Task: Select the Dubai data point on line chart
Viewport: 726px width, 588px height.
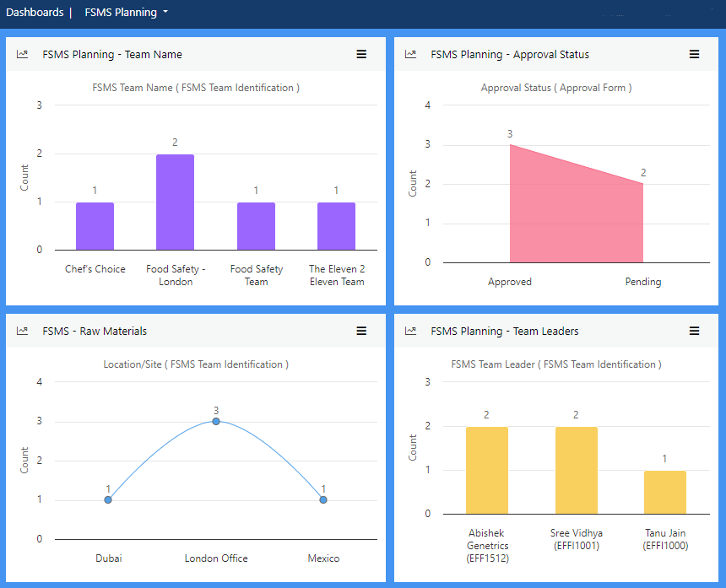Action: coord(108,499)
